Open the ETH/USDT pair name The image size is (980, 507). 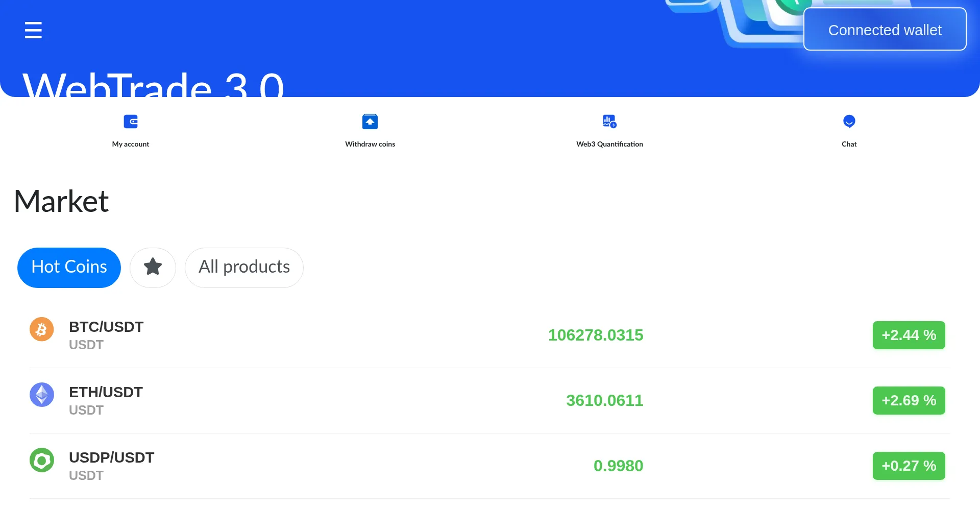click(106, 392)
